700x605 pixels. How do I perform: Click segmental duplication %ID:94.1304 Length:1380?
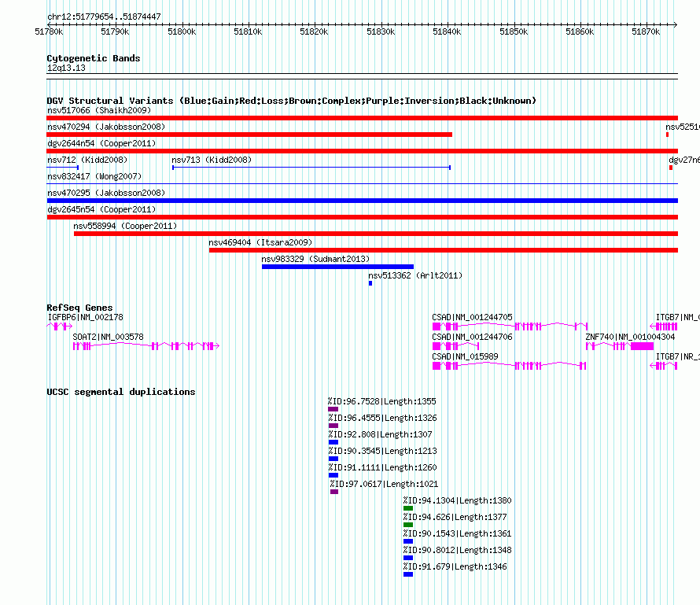click(x=408, y=508)
